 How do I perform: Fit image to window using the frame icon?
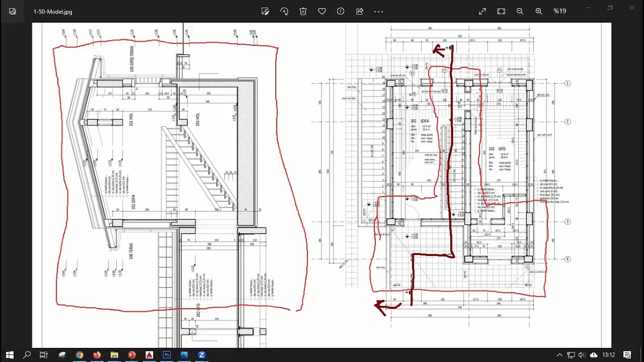click(x=501, y=11)
